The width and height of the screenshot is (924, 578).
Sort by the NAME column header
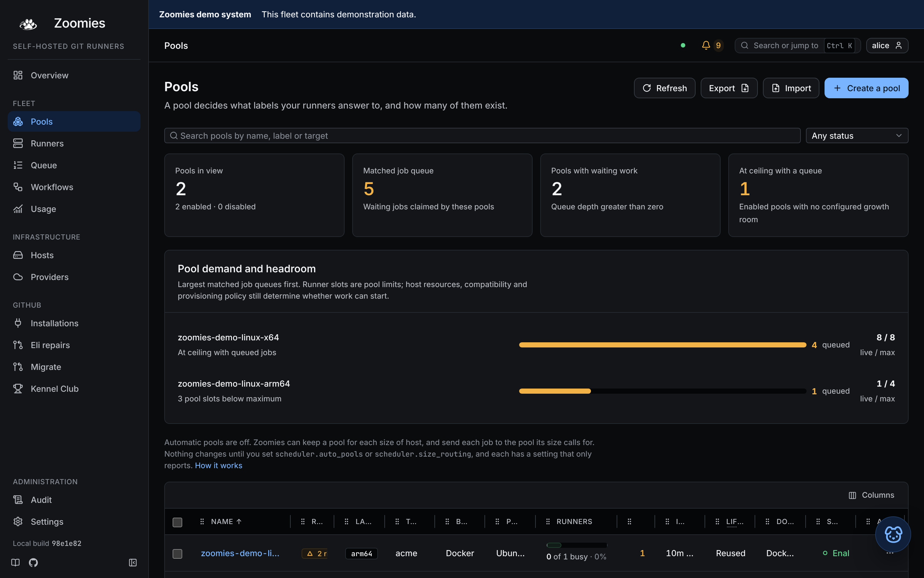(226, 521)
